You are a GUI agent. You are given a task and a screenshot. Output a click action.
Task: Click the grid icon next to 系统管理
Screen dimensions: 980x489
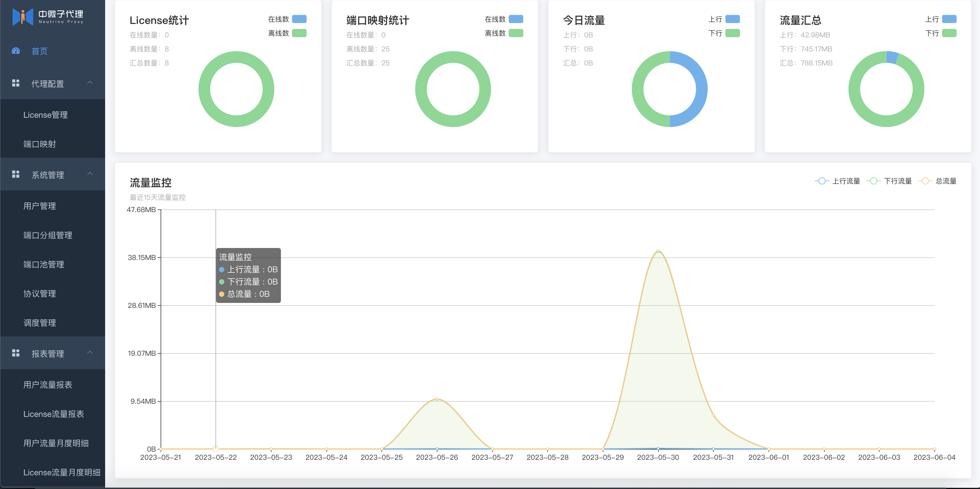coord(15,174)
